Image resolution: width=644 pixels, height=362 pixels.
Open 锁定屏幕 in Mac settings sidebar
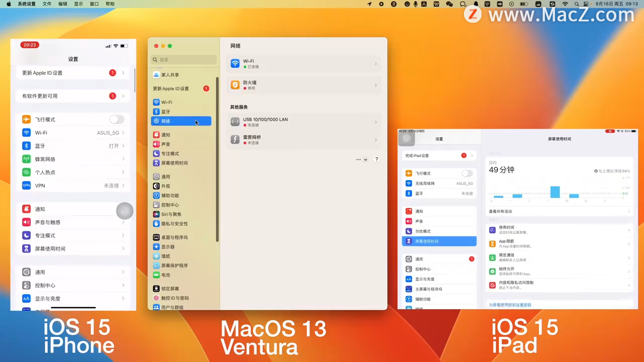[181, 289]
